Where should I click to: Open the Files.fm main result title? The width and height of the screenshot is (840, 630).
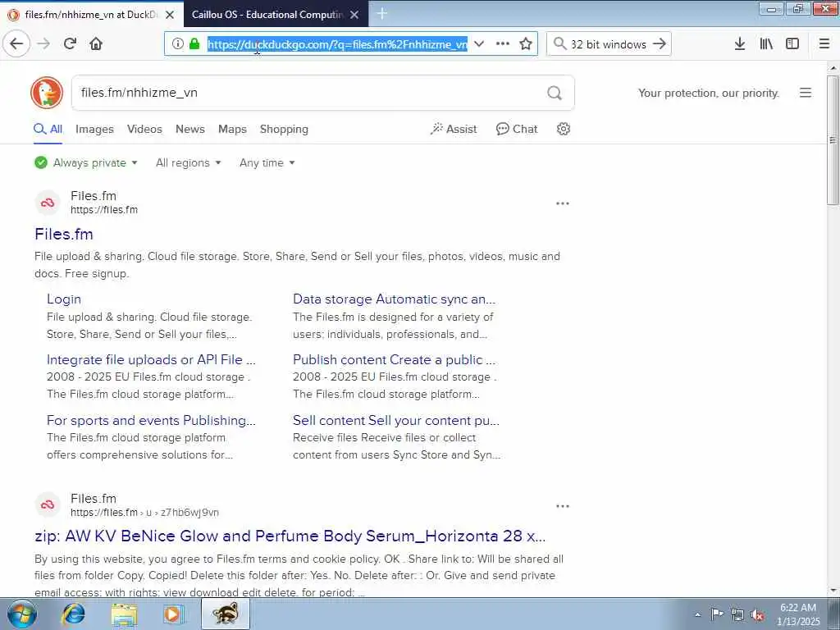[x=64, y=234]
